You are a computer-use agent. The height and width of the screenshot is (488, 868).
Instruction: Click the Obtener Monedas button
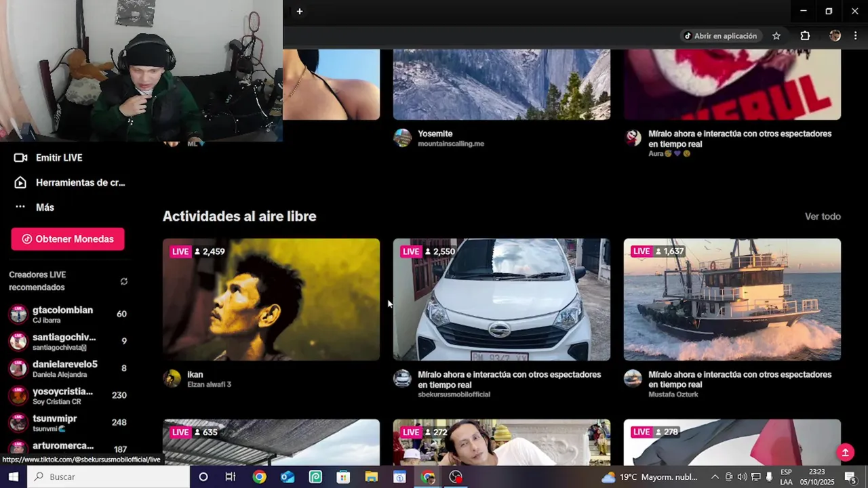tap(68, 239)
